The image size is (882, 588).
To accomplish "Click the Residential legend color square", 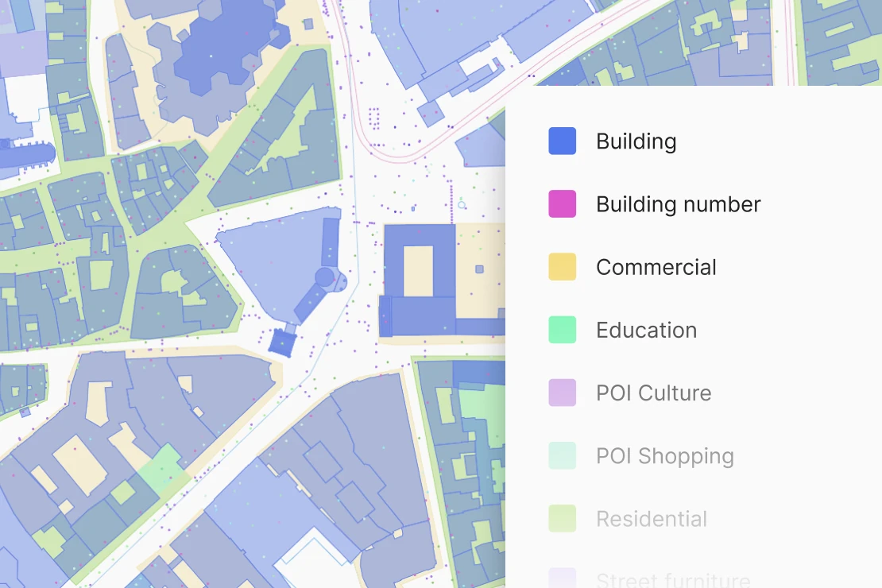I will click(x=562, y=518).
